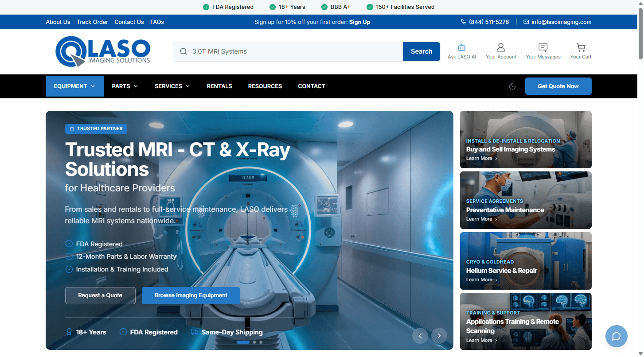This screenshot has width=644, height=357.
Task: Click the magnifying glass in search bar
Action: pyautogui.click(x=183, y=51)
